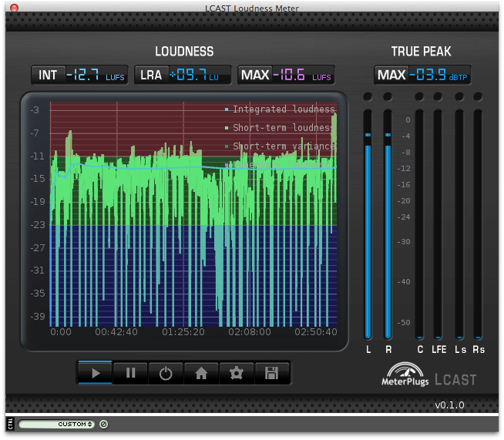Toggle the Integrated loudness legend entry
The image size is (504, 440).
(x=280, y=109)
